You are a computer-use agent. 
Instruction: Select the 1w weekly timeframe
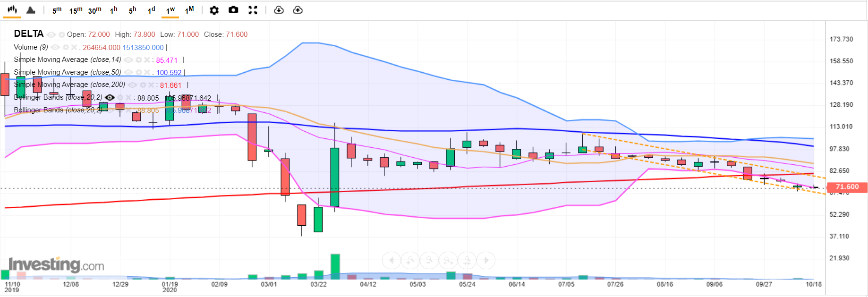(170, 10)
